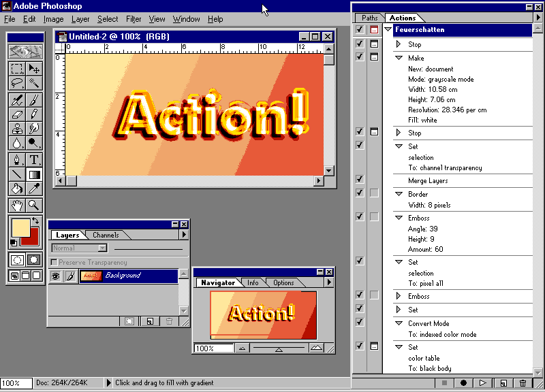Switch to the Paths tab
The height and width of the screenshot is (392, 545).
click(369, 18)
